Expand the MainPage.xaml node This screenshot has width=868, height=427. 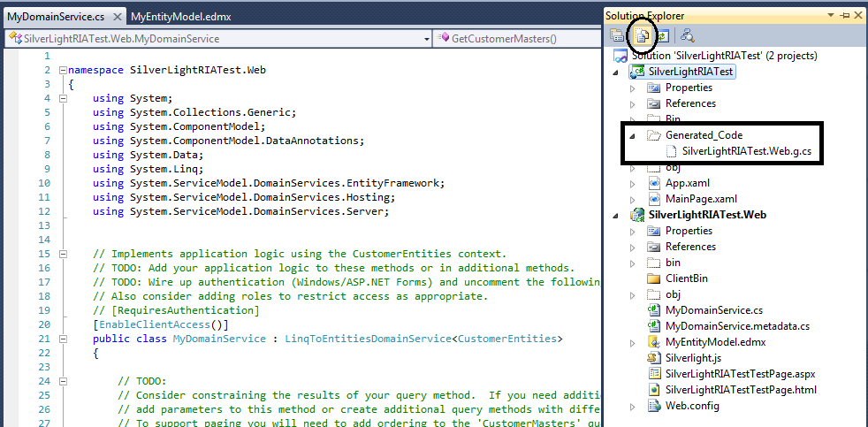[633, 200]
